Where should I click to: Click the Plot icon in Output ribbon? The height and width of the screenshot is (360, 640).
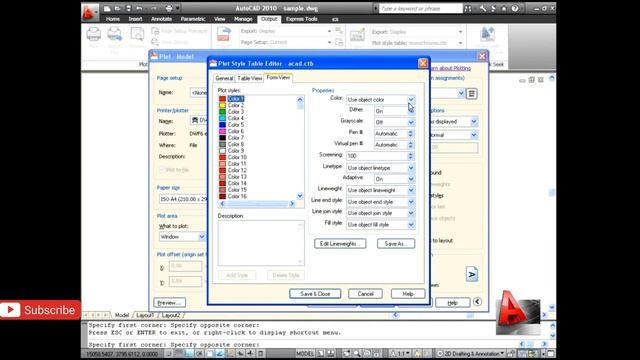point(93,35)
